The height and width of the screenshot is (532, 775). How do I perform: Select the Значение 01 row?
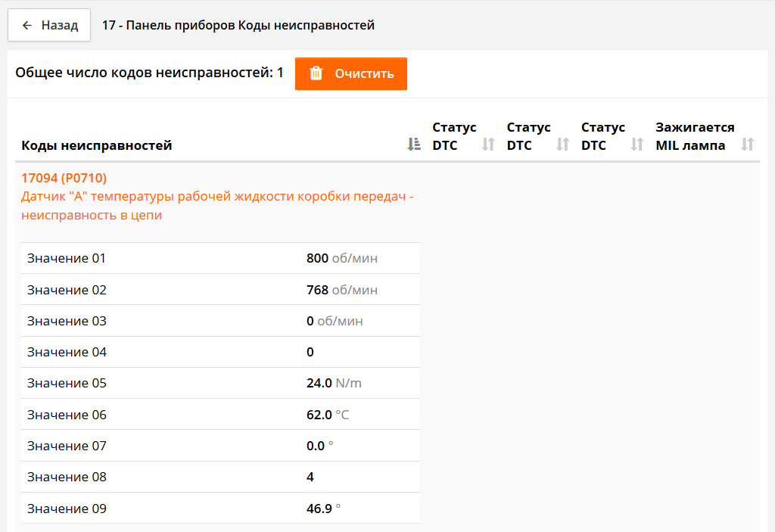(219, 259)
